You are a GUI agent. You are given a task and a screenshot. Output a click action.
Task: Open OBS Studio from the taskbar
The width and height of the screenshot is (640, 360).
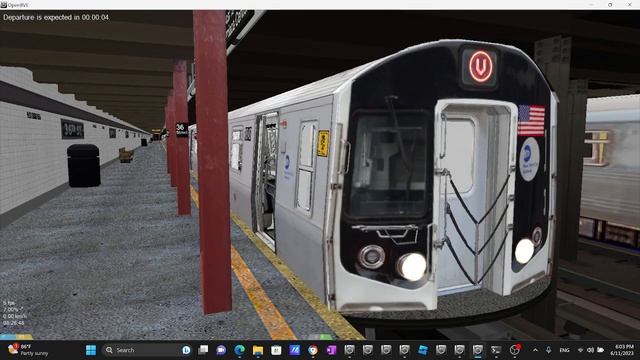pyautogui.click(x=515, y=350)
